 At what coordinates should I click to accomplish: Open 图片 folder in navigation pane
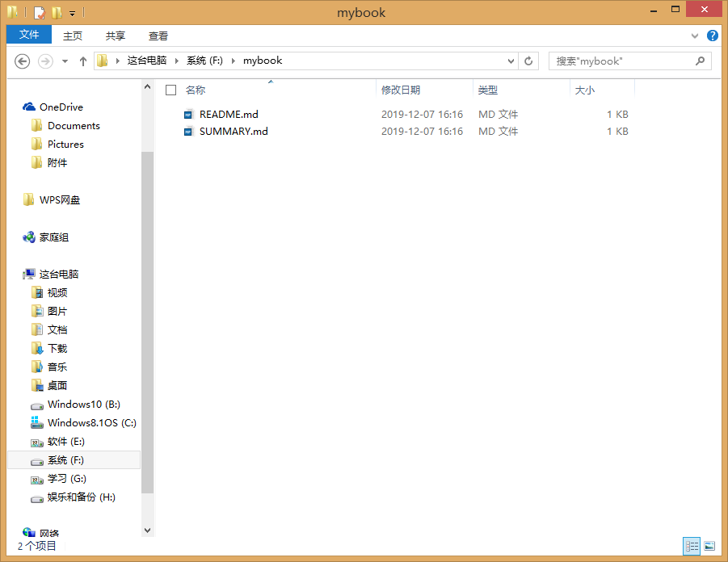point(57,312)
